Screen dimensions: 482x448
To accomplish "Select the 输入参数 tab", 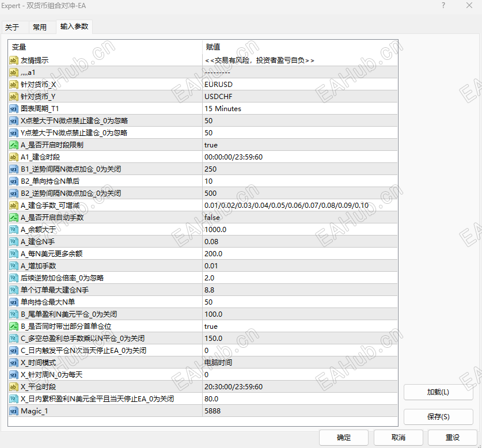I will click(x=74, y=26).
